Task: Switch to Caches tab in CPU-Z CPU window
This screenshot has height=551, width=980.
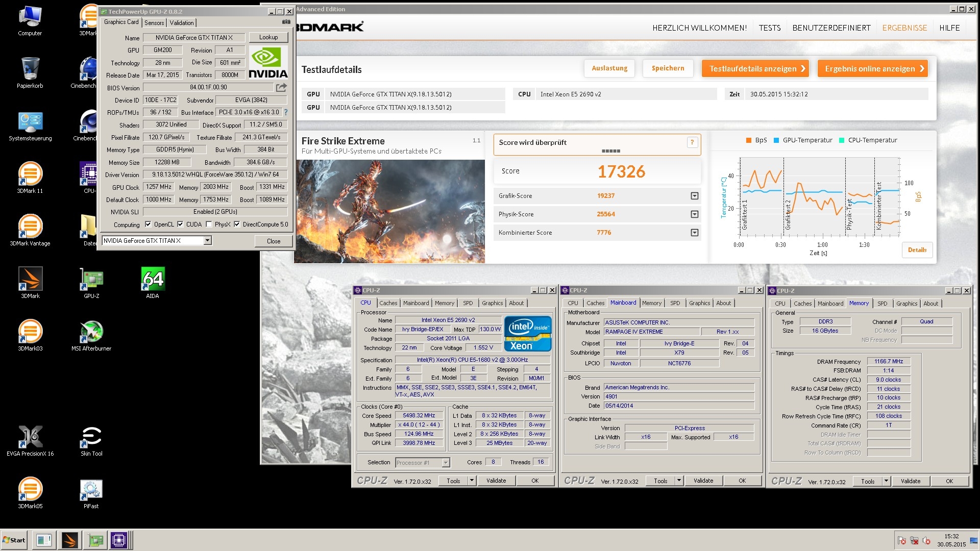Action: (x=388, y=303)
